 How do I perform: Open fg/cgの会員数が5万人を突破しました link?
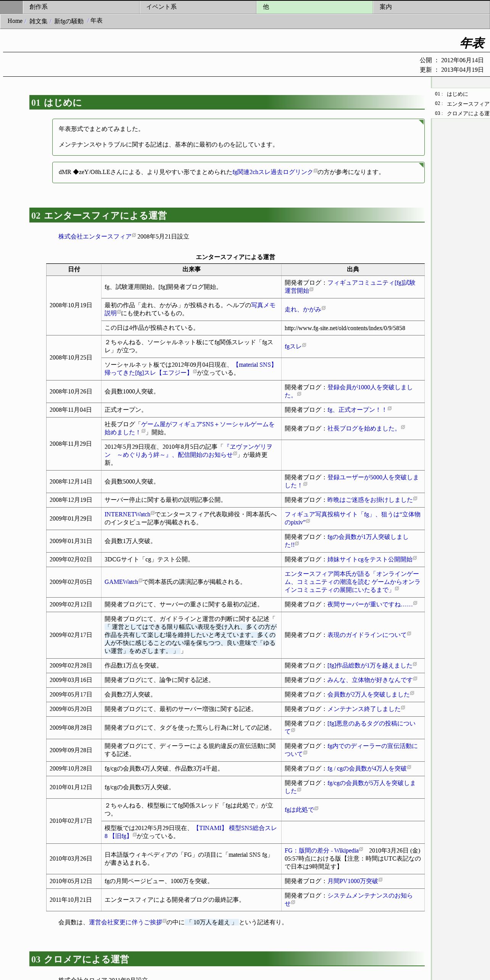[350, 787]
